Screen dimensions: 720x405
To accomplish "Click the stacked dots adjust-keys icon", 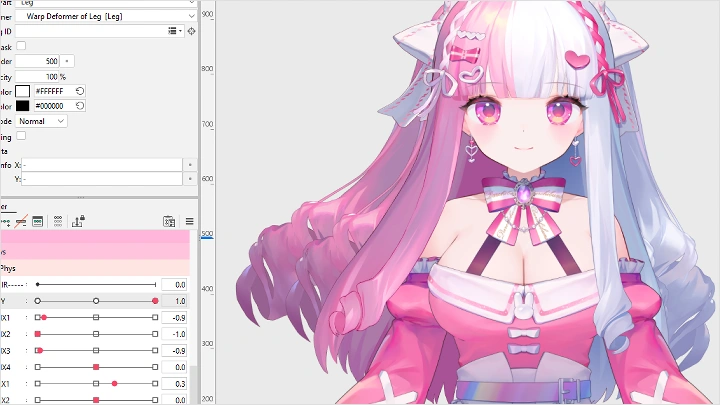I will [58, 222].
